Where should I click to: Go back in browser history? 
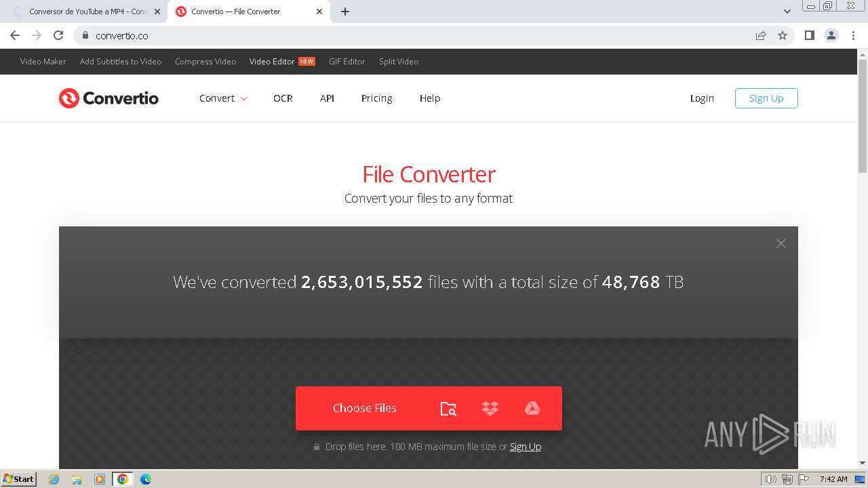coord(15,35)
